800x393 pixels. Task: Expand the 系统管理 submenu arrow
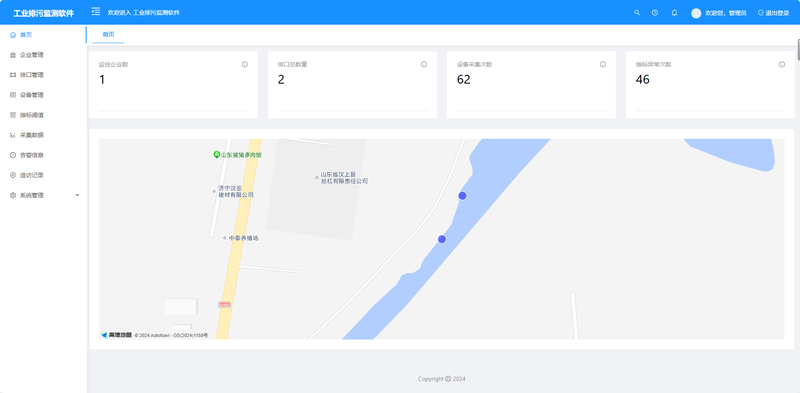tap(78, 195)
